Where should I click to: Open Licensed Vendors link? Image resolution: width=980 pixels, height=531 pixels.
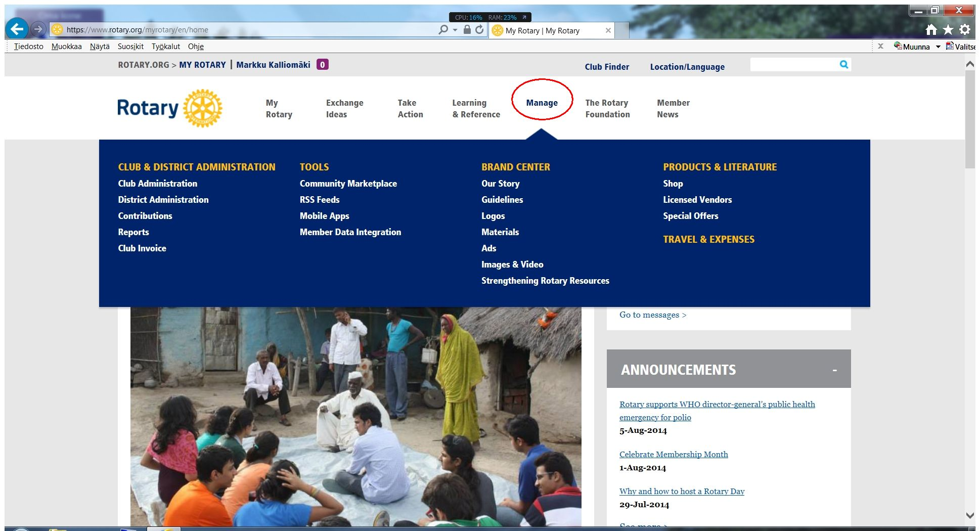pyautogui.click(x=697, y=200)
